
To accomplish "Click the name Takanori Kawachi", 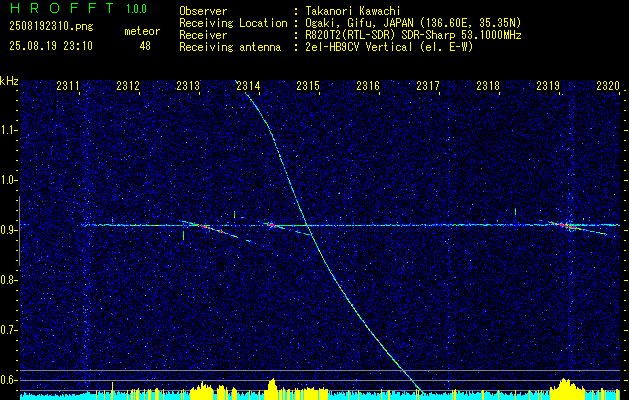I will [x=352, y=11].
